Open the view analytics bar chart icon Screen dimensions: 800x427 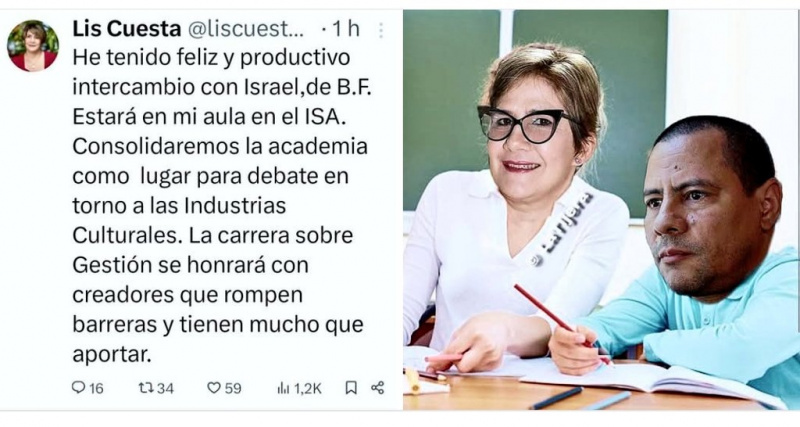(283, 388)
